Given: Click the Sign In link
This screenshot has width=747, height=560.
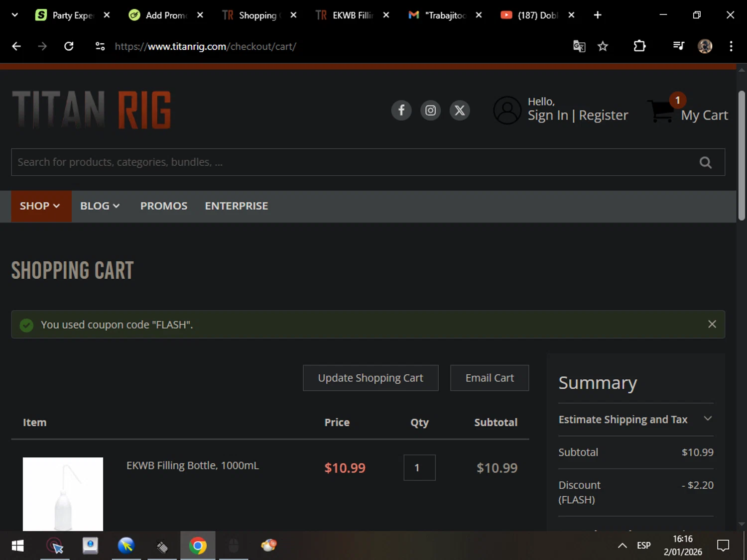Looking at the screenshot, I should pyautogui.click(x=548, y=115).
